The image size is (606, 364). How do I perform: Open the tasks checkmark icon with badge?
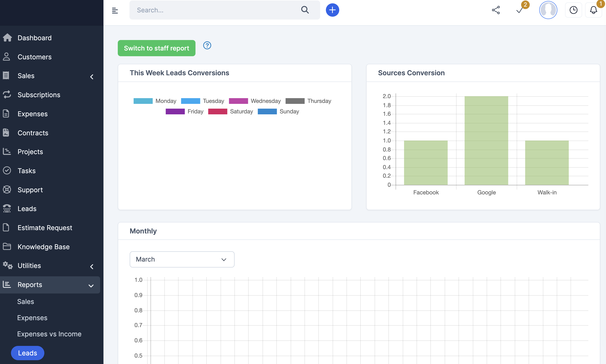point(520,10)
